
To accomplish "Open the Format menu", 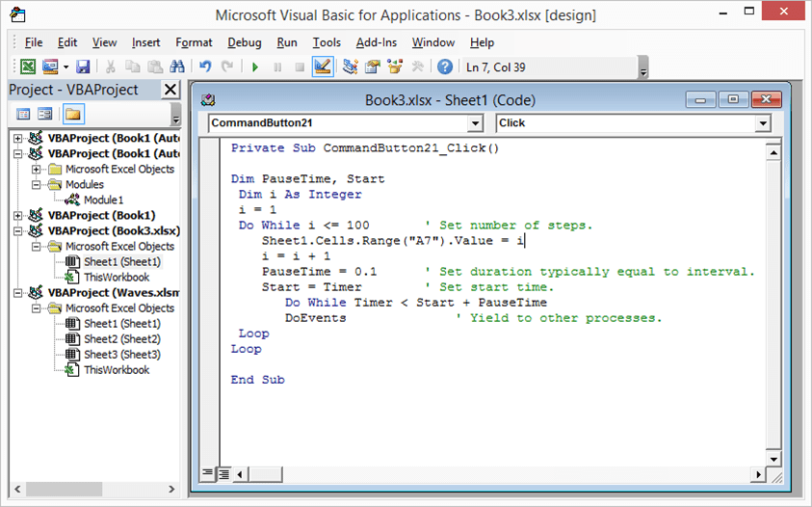I will 194,42.
